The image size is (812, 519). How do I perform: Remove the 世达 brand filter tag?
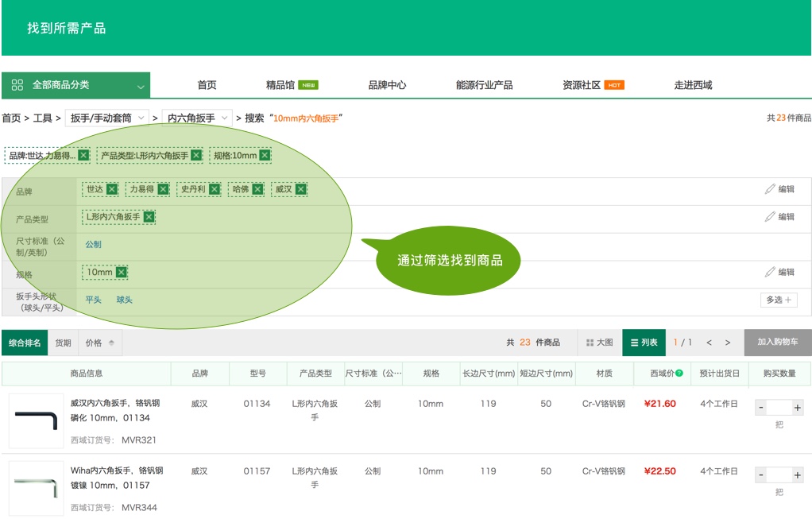pyautogui.click(x=112, y=189)
